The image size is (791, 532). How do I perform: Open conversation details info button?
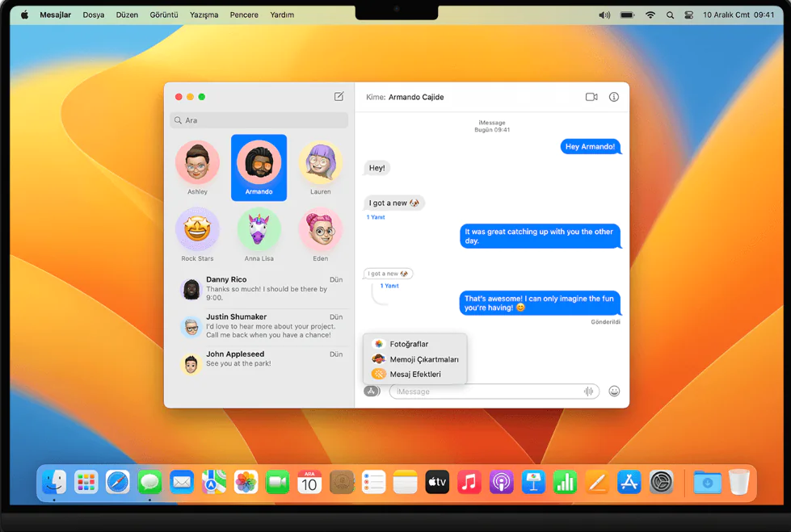(613, 97)
